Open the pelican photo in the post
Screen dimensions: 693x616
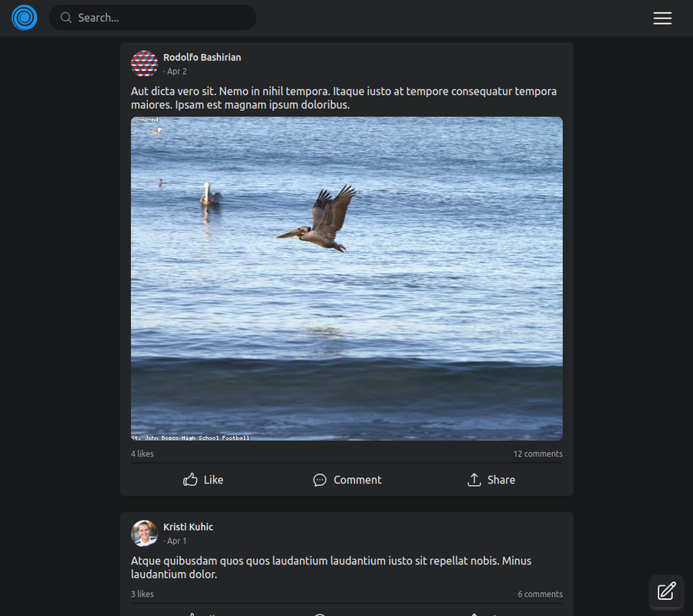click(x=346, y=277)
